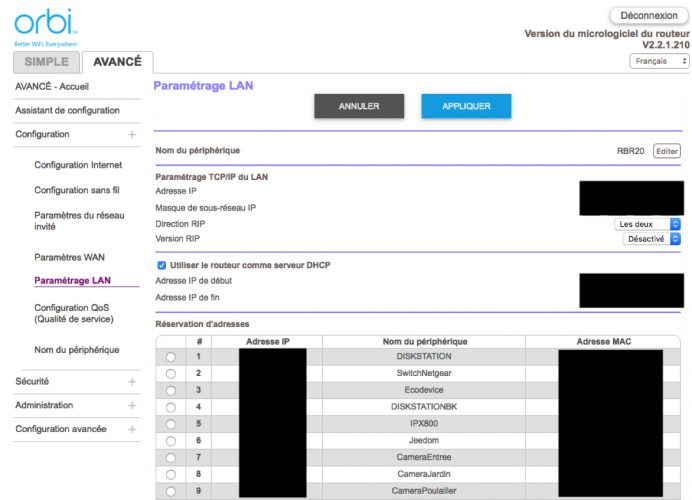The image size is (692, 500).
Task: Select radio button for CameraJardin row
Action: click(171, 474)
